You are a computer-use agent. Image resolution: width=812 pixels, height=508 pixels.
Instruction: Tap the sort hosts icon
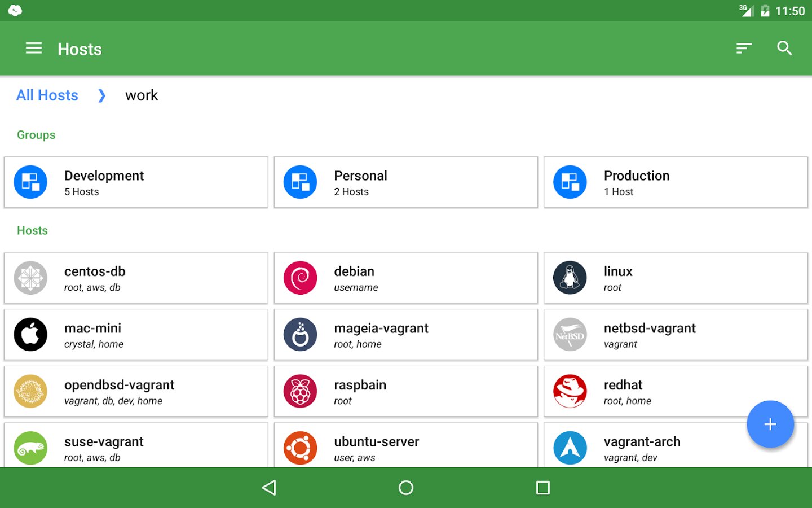pos(744,49)
